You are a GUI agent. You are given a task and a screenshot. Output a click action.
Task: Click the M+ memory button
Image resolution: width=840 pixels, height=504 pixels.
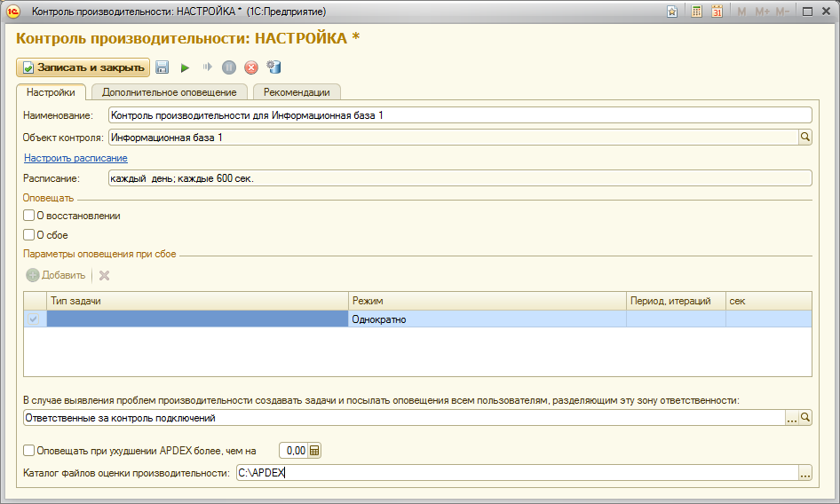coord(763,12)
